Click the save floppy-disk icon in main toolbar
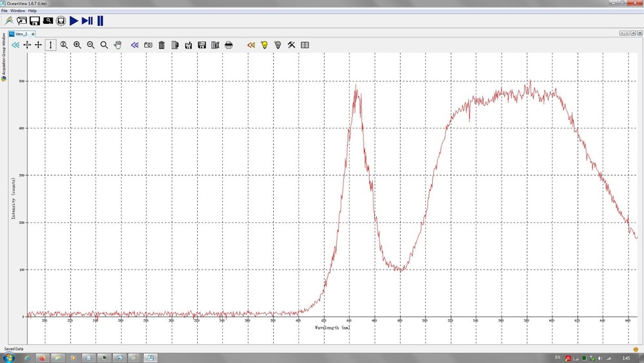644x363 pixels. 35,21
